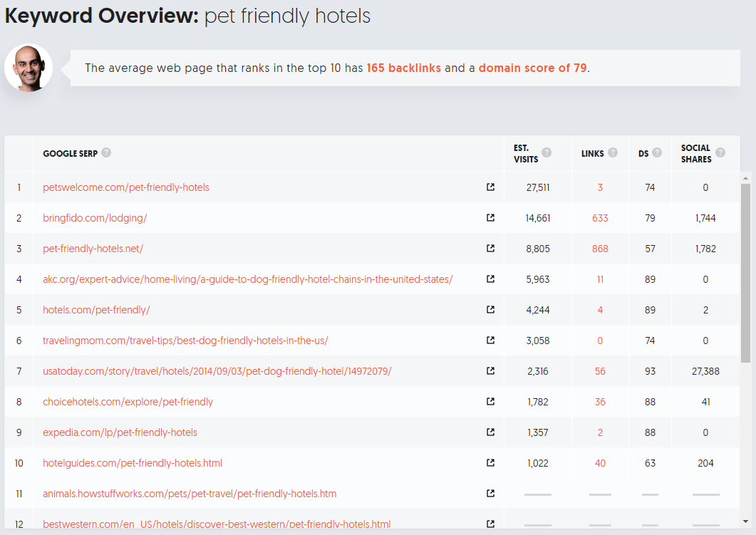The image size is (756, 535).
Task: Open external link icon for expedia.com row
Action: point(490,432)
